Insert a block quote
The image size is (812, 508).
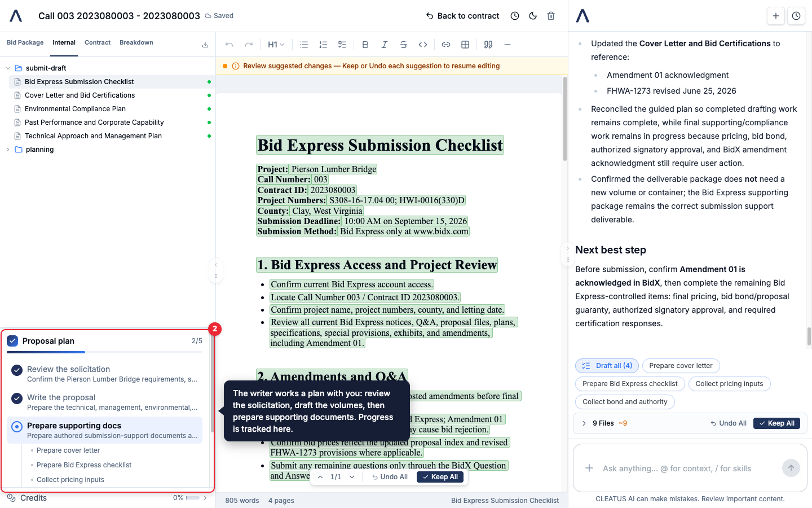488,45
